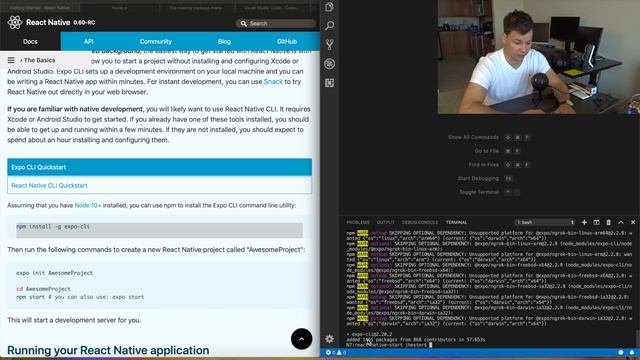Open the Community nav item
The width and height of the screenshot is (640, 360).
pyautogui.click(x=156, y=42)
